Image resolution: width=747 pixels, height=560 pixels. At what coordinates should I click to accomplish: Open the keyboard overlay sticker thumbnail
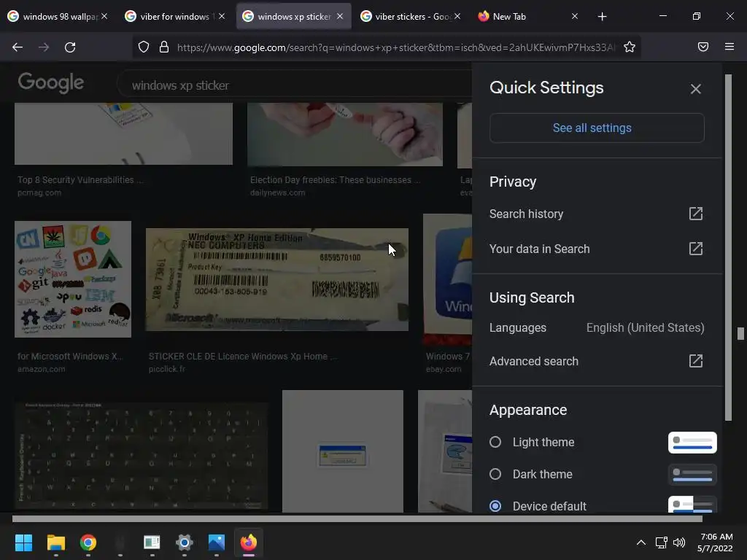(141, 456)
